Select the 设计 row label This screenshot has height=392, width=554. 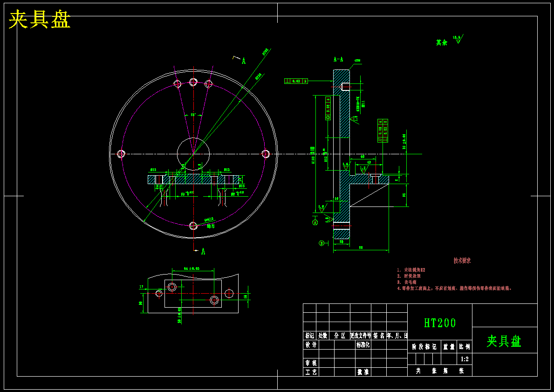311,344
